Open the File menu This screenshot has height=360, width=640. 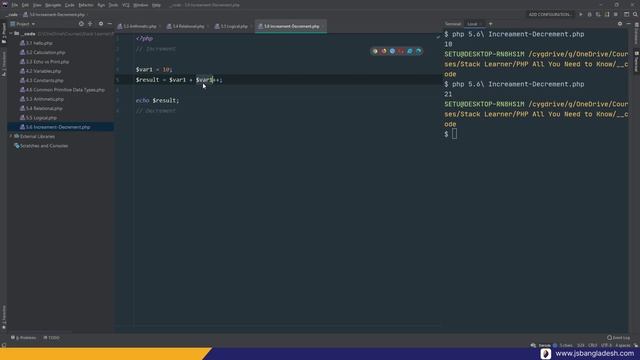point(15,5)
